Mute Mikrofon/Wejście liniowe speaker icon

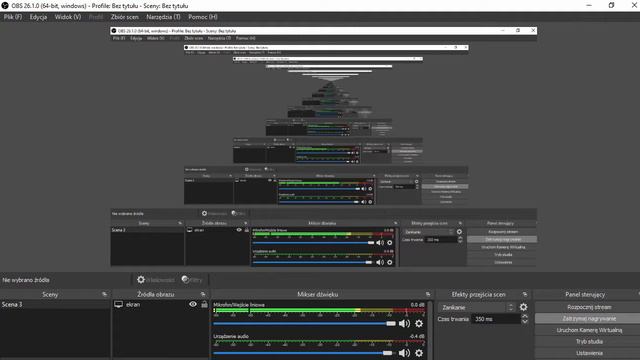click(x=404, y=324)
